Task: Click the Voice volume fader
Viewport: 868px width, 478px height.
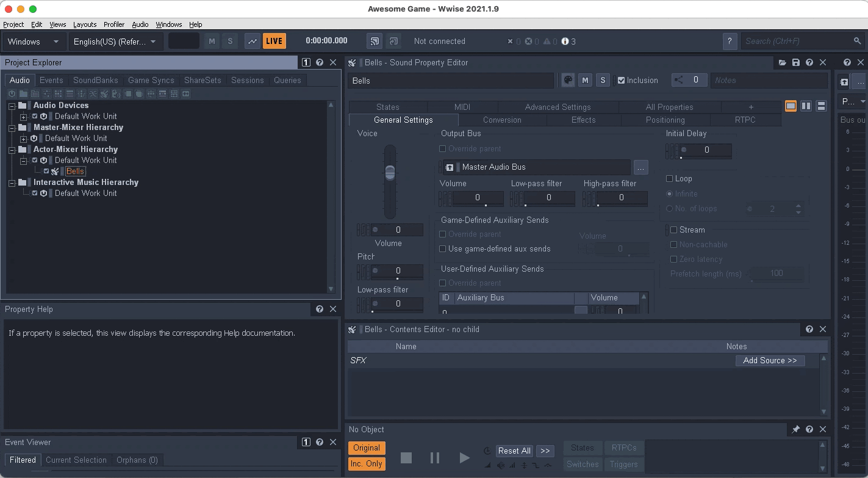Action: [389, 173]
